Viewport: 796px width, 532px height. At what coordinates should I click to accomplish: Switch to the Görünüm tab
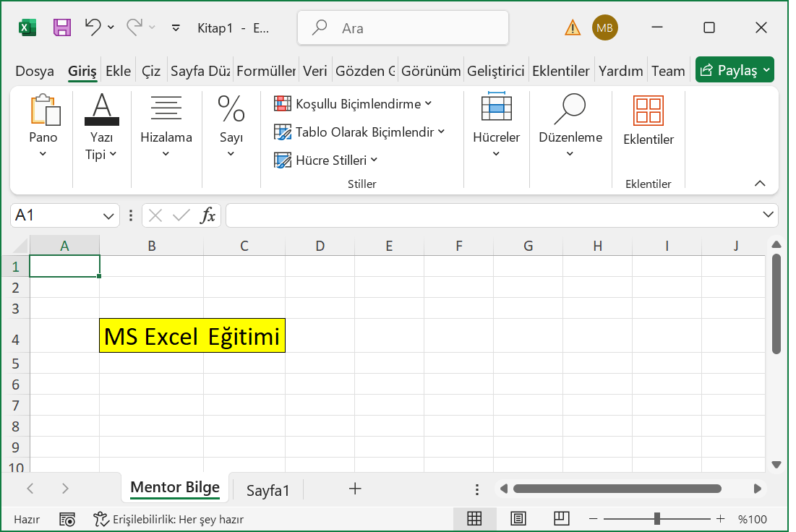pos(431,71)
